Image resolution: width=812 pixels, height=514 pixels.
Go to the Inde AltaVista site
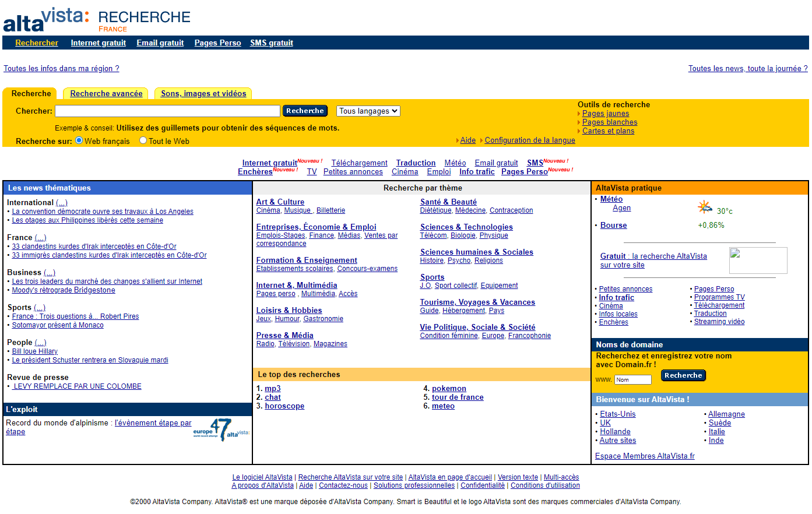tap(716, 440)
